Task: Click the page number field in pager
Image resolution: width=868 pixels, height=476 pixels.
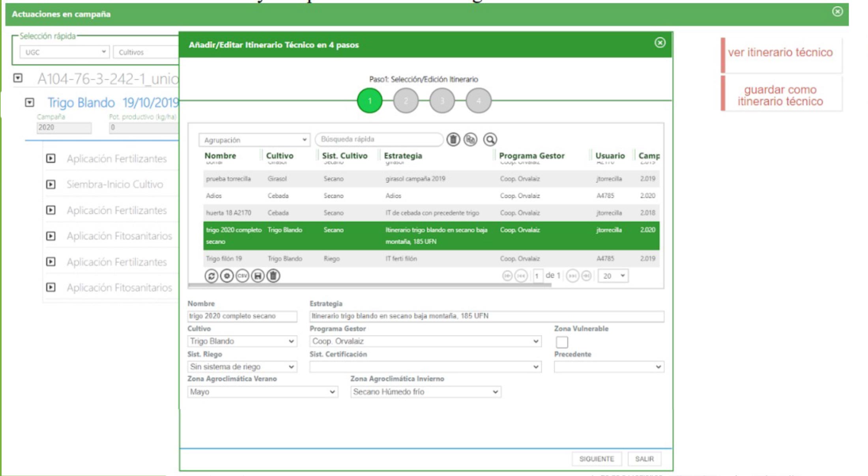Action: 537,276
